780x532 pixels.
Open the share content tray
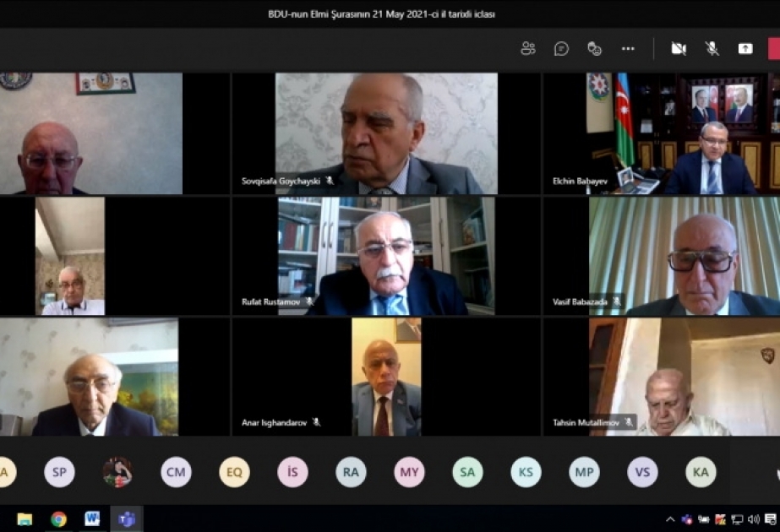point(745,49)
